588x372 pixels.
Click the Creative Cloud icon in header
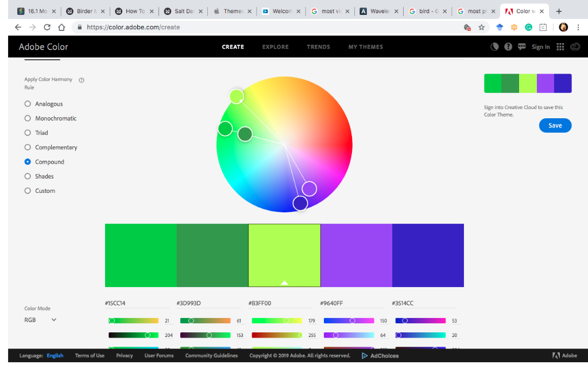coord(575,46)
